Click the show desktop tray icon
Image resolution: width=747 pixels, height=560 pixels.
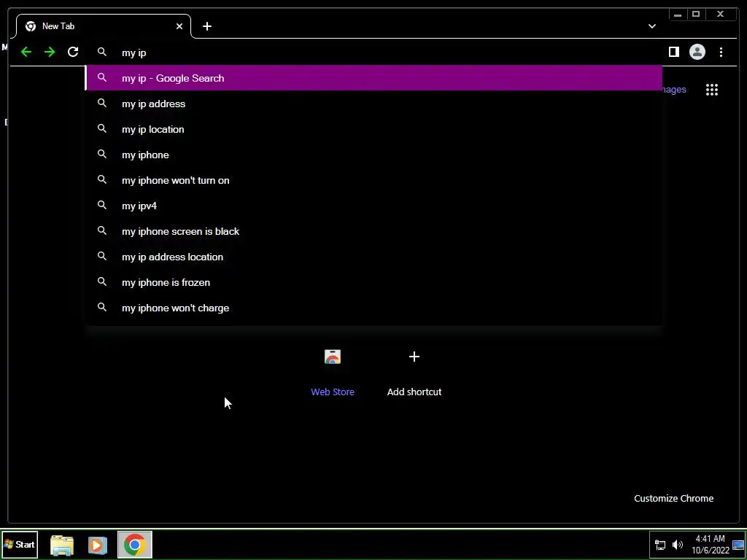[x=738, y=545]
